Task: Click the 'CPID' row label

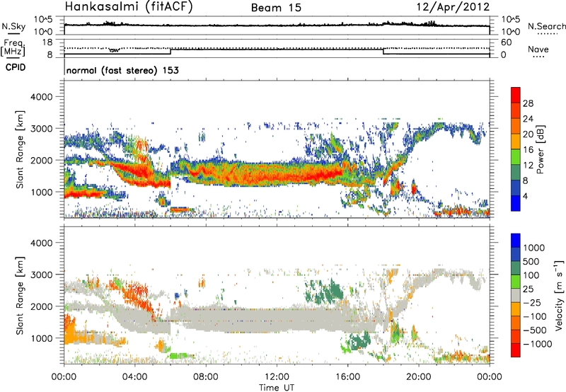Action: pyautogui.click(x=16, y=67)
